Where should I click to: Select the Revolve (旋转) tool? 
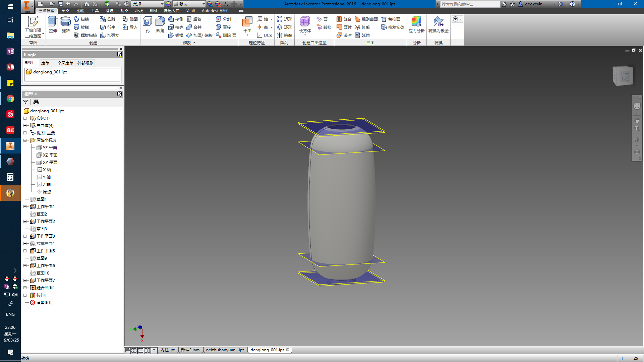coord(65,24)
